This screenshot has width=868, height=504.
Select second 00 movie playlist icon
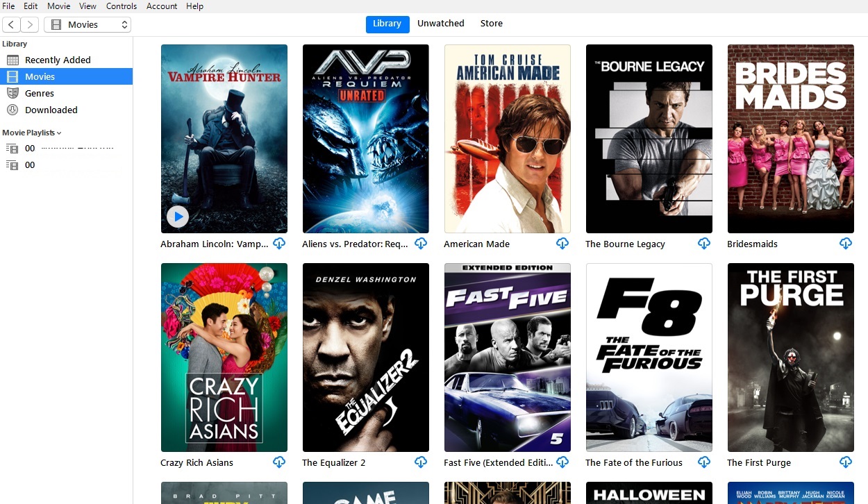point(12,165)
